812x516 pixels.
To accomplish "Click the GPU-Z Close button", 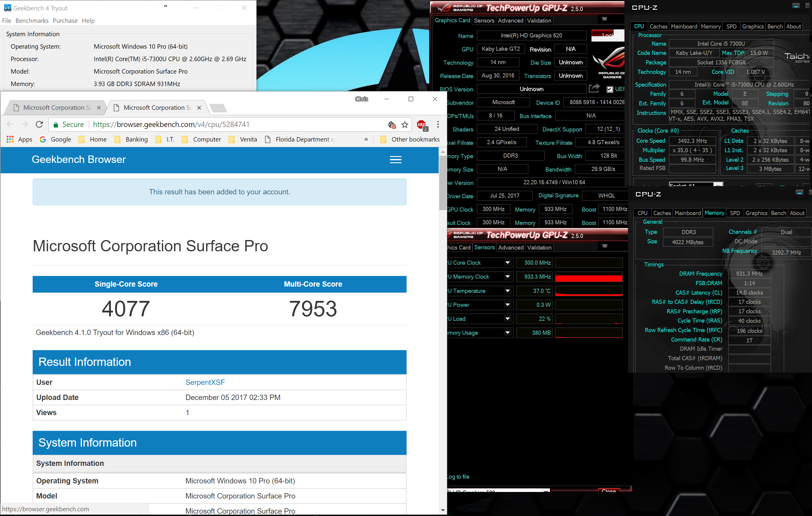I will pyautogui.click(x=609, y=490).
